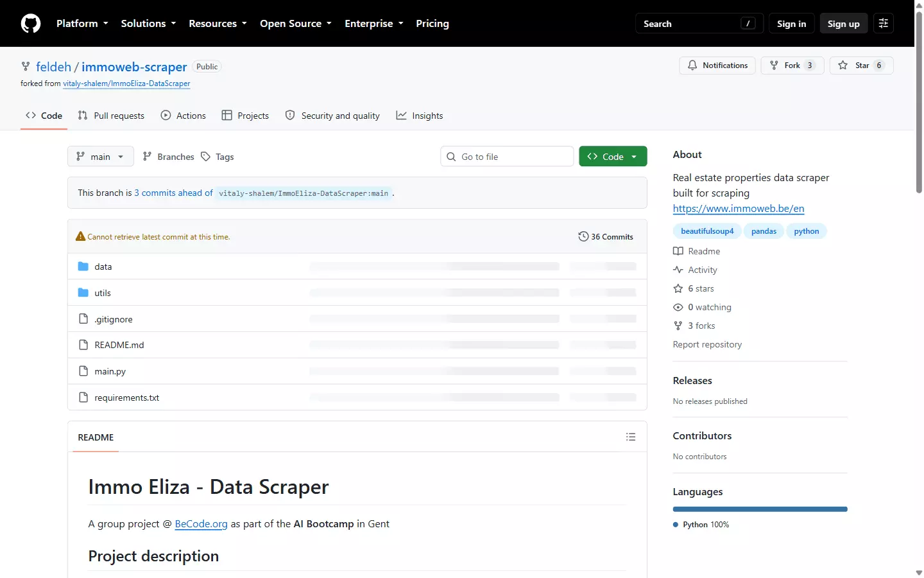Viewport: 924px width, 578px height.
Task: Click the Sign up button
Action: 843,24
